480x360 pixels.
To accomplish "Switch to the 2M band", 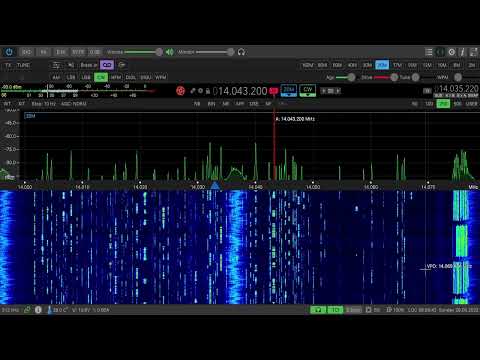I will point(472,65).
